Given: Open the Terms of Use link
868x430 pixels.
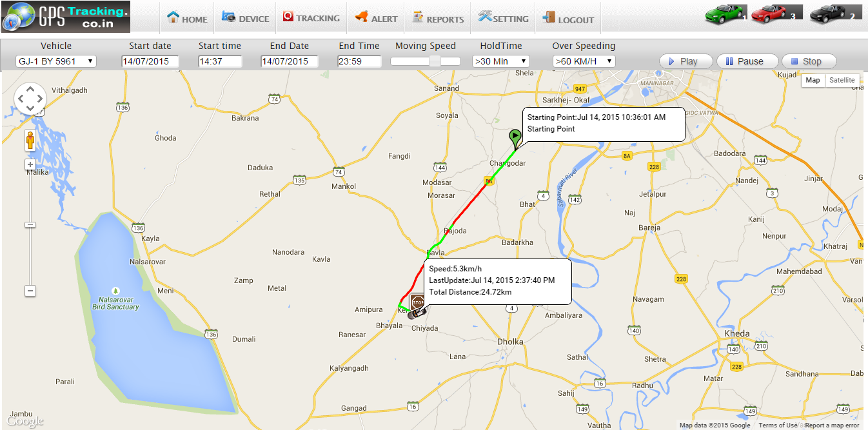Looking at the screenshot, I should coord(778,425).
